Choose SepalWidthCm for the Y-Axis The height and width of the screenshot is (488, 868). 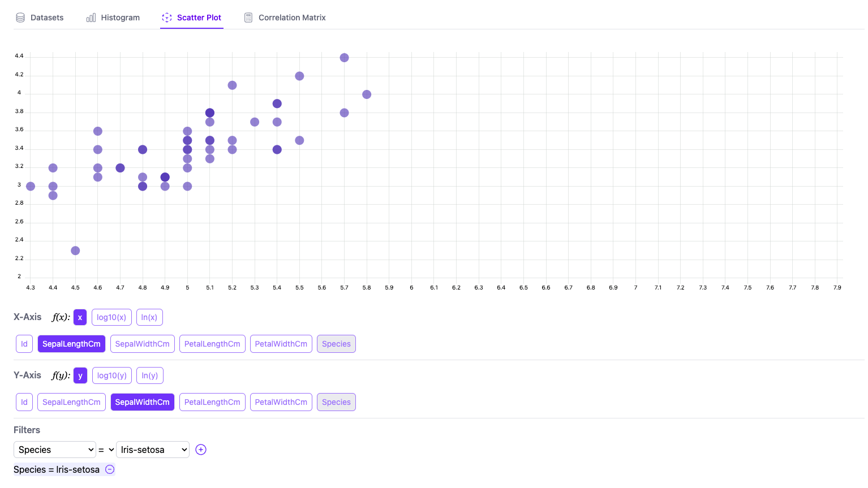(x=143, y=402)
